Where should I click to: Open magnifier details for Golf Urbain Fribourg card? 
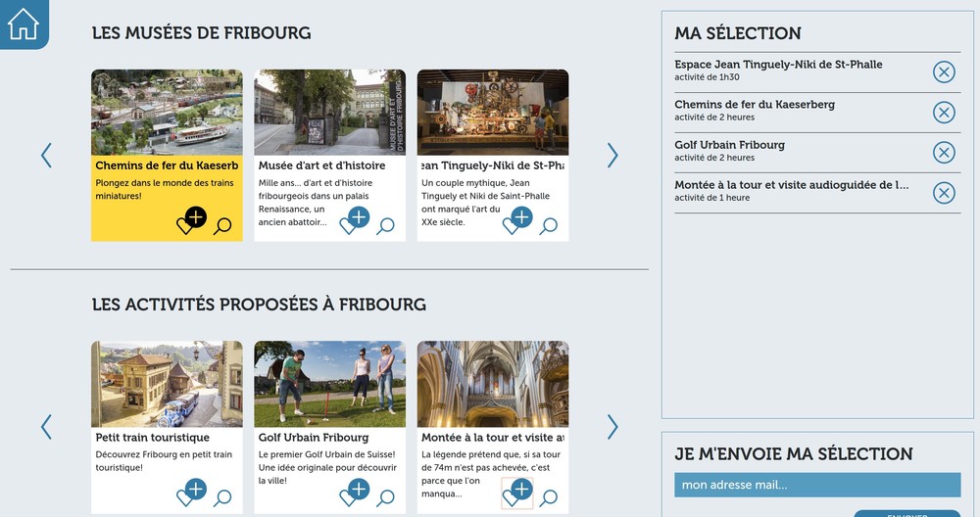pos(385,497)
